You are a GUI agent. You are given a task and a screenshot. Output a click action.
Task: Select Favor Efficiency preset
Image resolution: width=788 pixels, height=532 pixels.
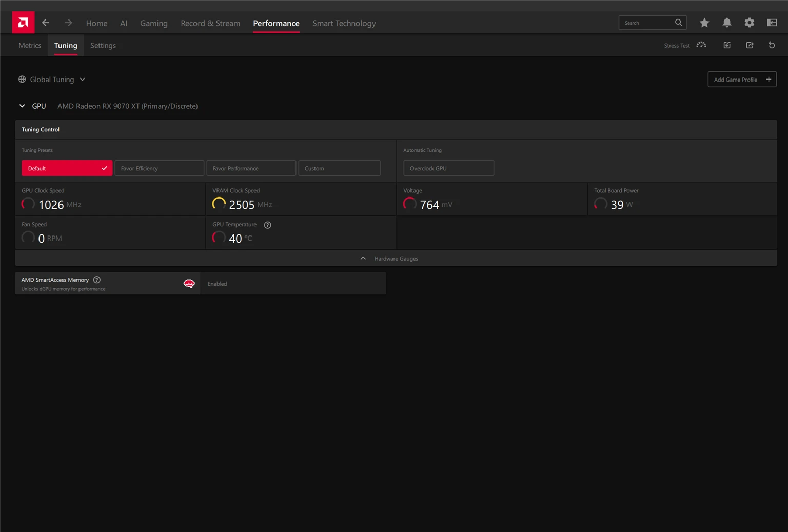159,168
